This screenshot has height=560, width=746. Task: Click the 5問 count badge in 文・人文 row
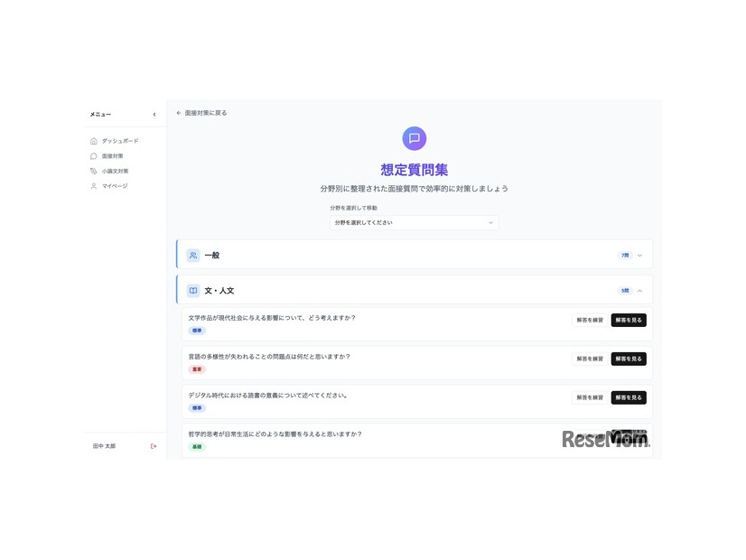click(625, 291)
